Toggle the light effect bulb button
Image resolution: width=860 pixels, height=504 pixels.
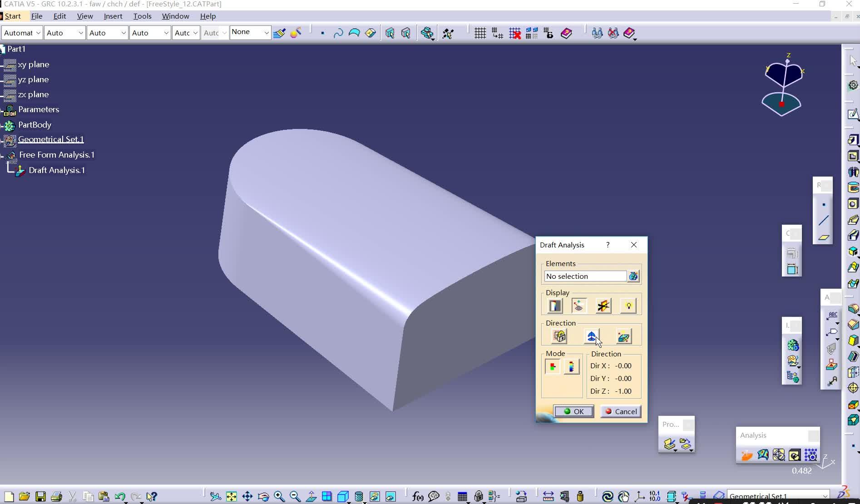628,306
